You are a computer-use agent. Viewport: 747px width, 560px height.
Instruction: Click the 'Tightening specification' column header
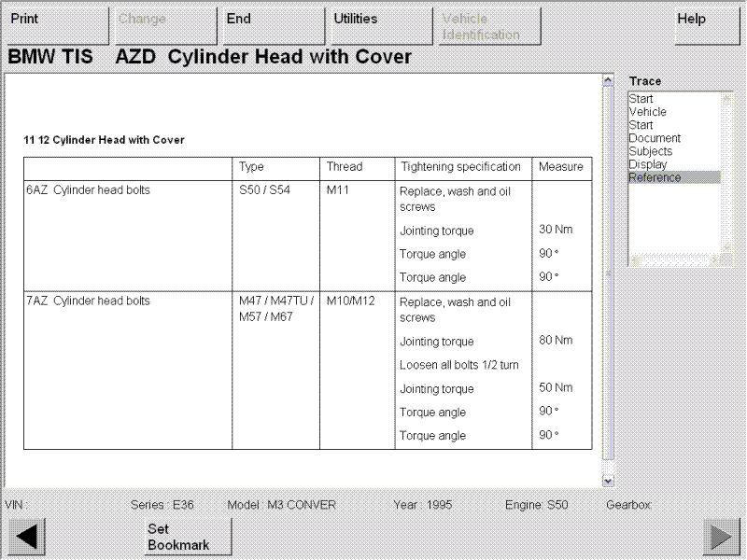pyautogui.click(x=460, y=167)
